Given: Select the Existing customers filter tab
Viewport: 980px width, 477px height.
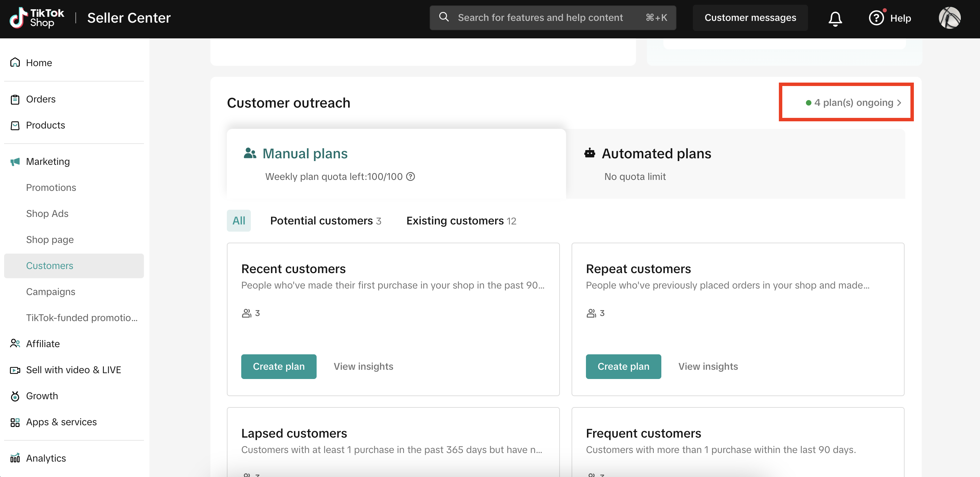Looking at the screenshot, I should tap(461, 221).
